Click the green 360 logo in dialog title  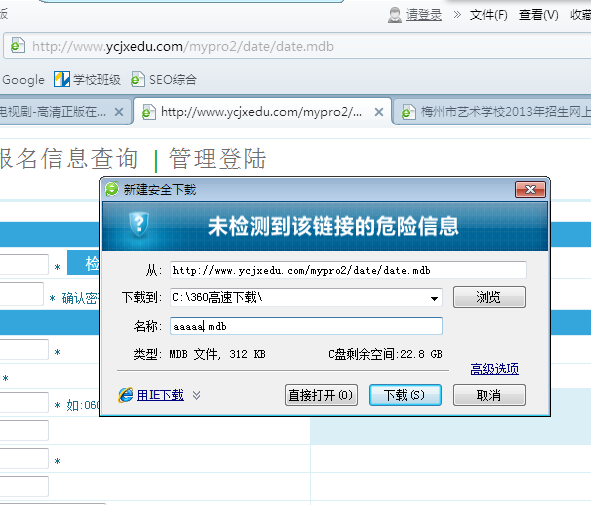point(112,189)
